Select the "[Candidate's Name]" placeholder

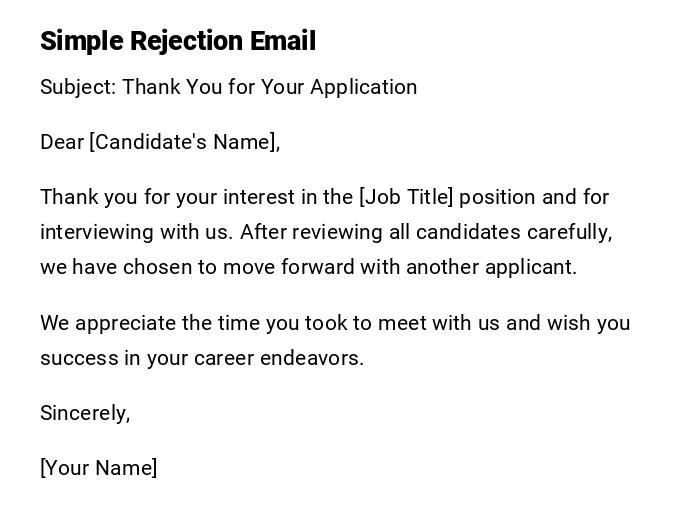click(x=185, y=142)
